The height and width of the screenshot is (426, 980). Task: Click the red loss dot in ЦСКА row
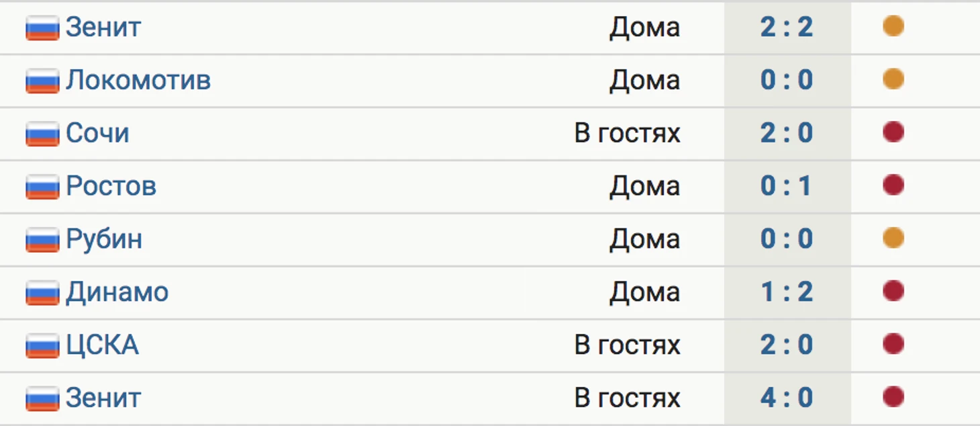pos(893,345)
